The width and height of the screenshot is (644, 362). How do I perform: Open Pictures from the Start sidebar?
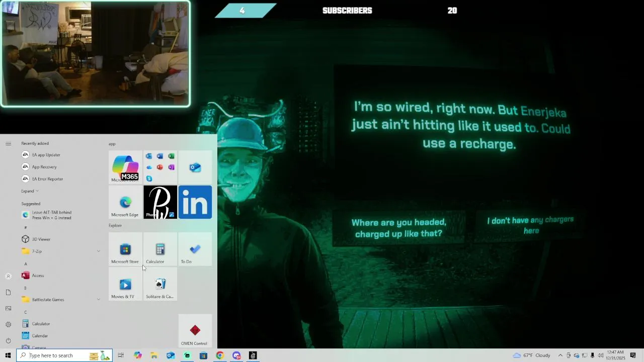pyautogui.click(x=8, y=308)
